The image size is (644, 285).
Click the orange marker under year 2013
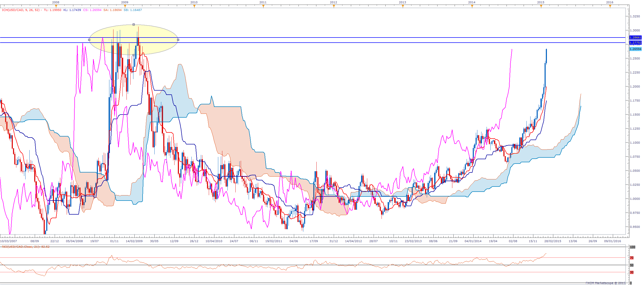pyautogui.click(x=403, y=6)
